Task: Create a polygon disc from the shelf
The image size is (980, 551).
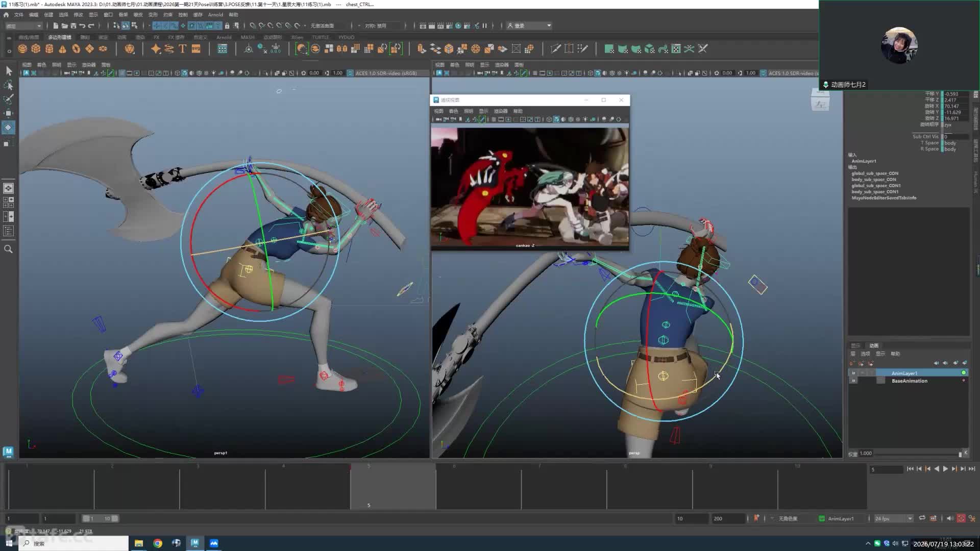Action: tap(103, 49)
